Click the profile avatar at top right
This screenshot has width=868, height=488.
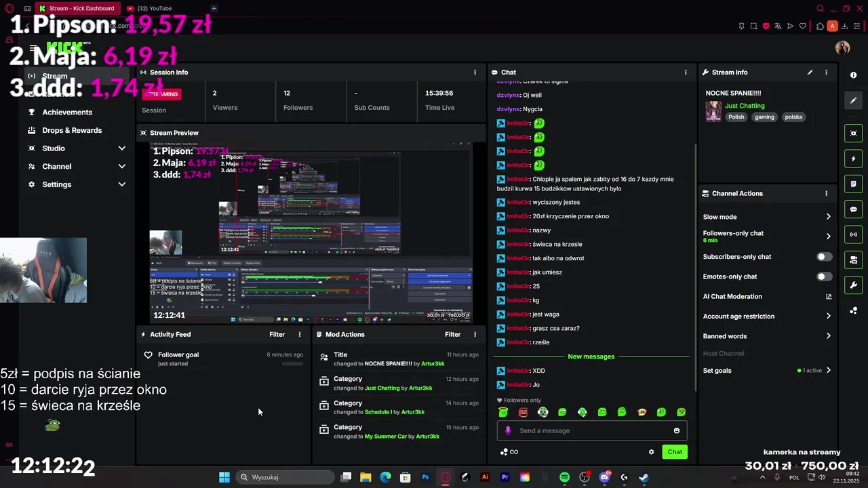[x=843, y=47]
